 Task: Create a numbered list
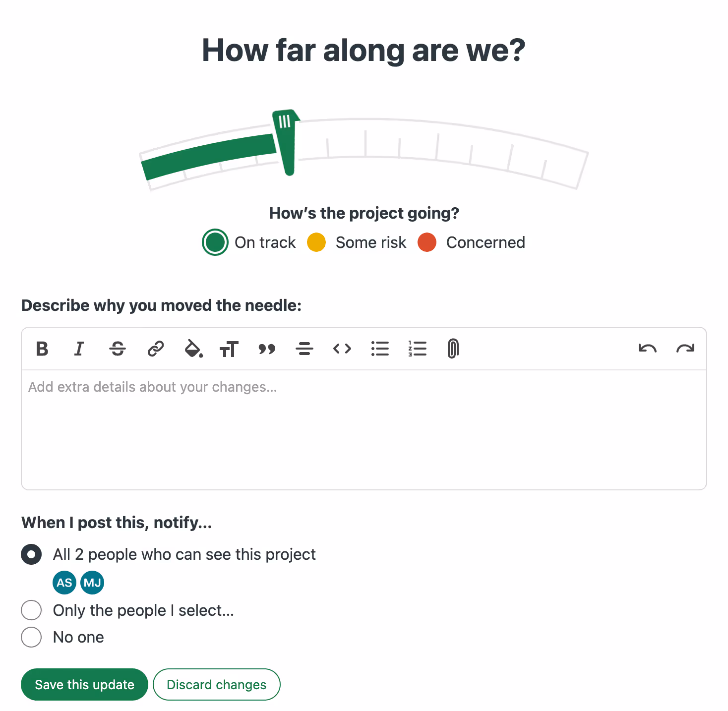(x=417, y=349)
